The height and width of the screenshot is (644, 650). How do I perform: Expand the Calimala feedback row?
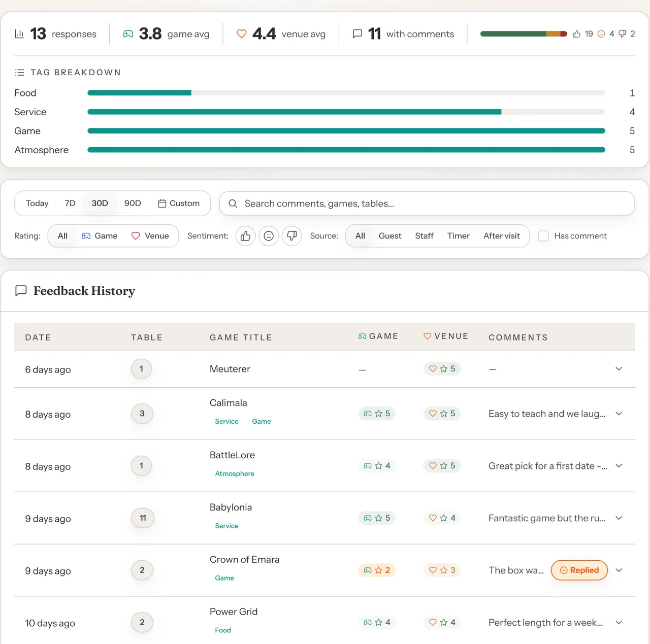point(619,414)
